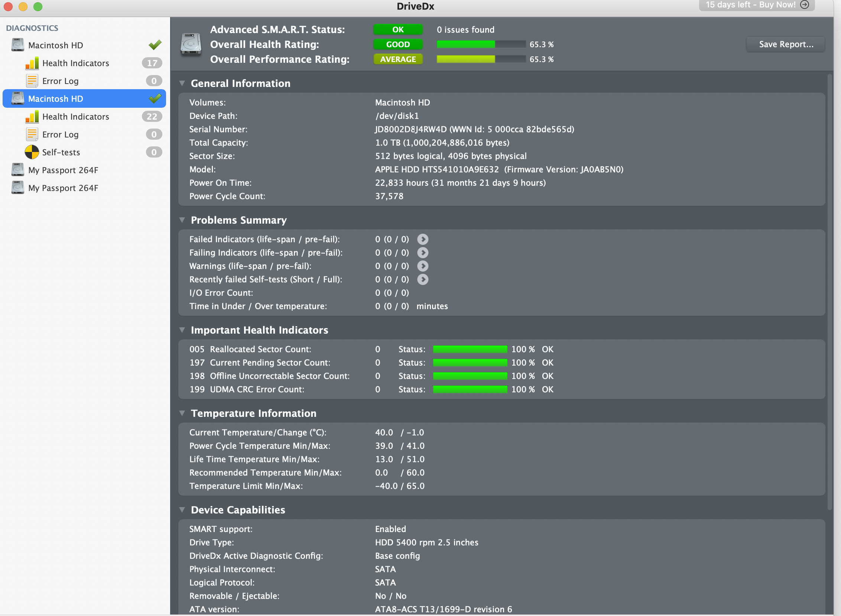Click the arrow icon beside Failing Indicators
Image resolution: width=841 pixels, height=616 pixels.
(422, 252)
